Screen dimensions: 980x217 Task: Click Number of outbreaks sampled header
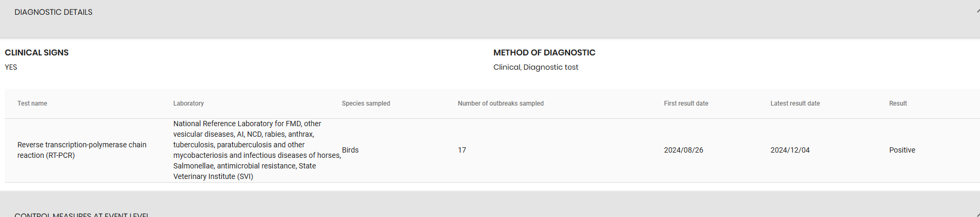[x=500, y=103]
